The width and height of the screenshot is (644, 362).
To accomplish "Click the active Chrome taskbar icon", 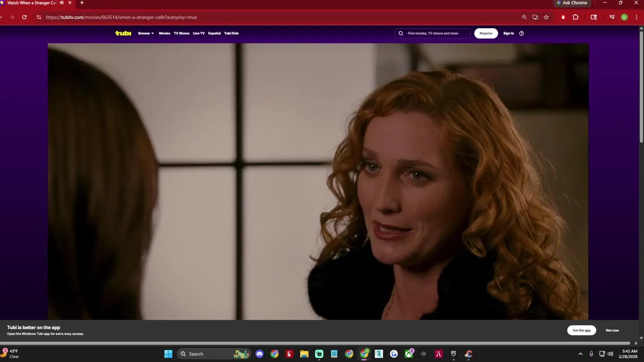I will tap(364, 354).
